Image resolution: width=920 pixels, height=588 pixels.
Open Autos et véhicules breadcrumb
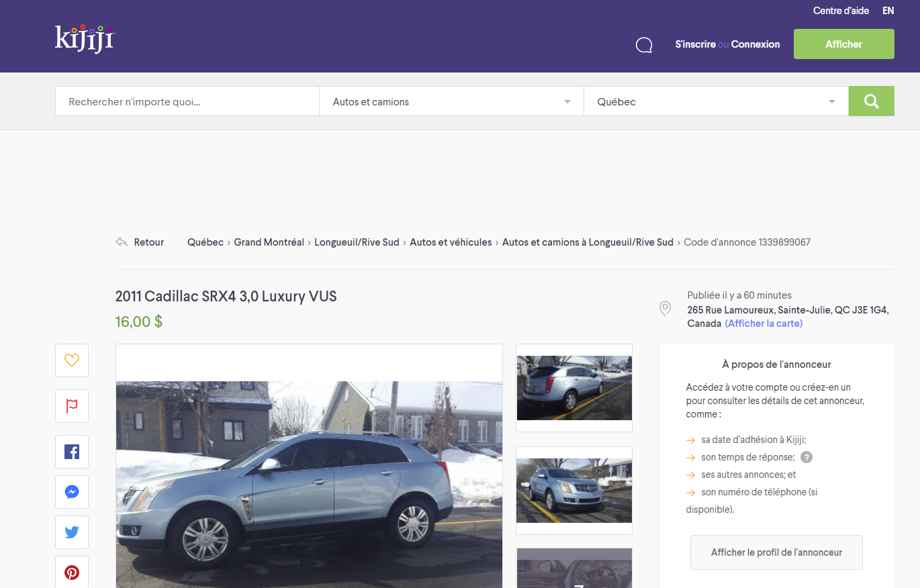tap(451, 242)
